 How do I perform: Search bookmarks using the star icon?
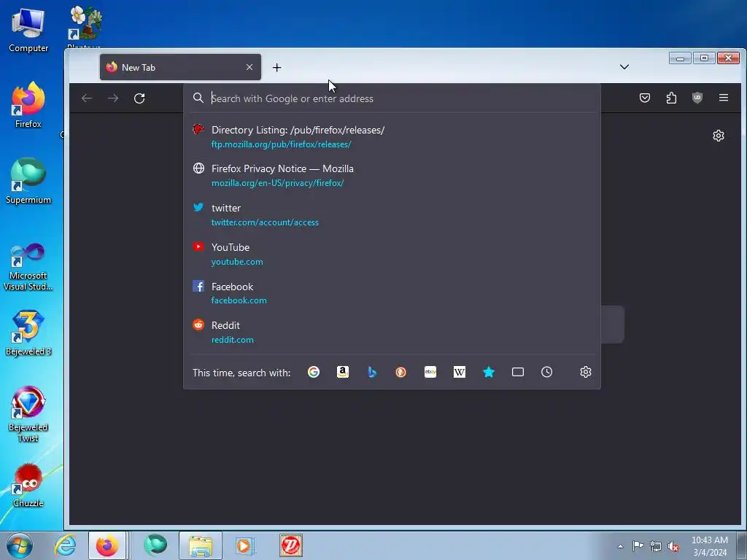coord(488,372)
